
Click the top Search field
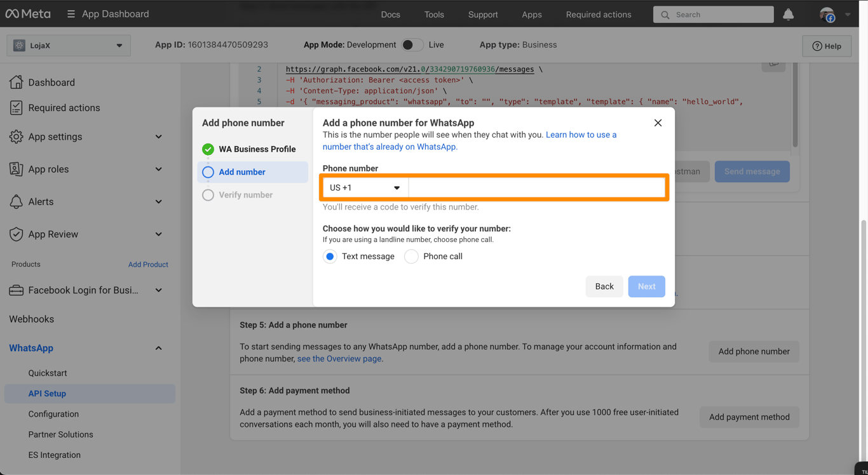point(714,15)
